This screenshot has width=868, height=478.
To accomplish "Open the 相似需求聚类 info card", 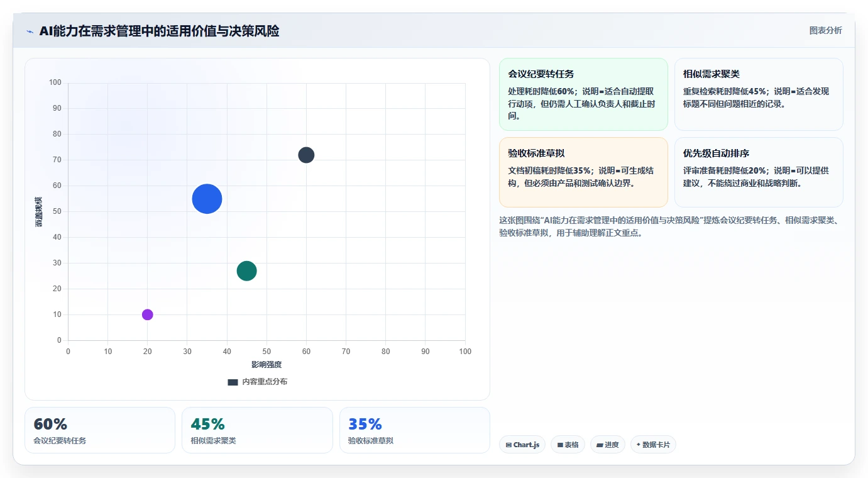I will click(759, 94).
